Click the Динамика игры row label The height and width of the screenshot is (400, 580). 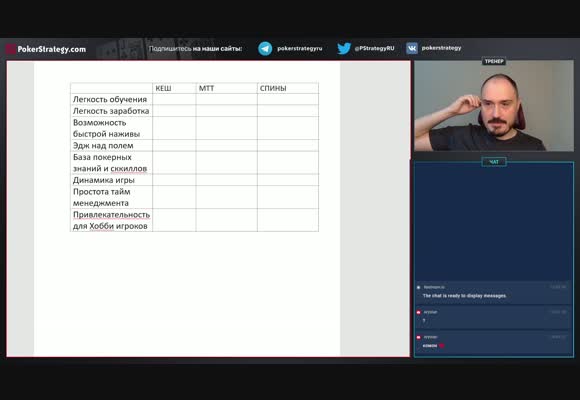(x=104, y=180)
